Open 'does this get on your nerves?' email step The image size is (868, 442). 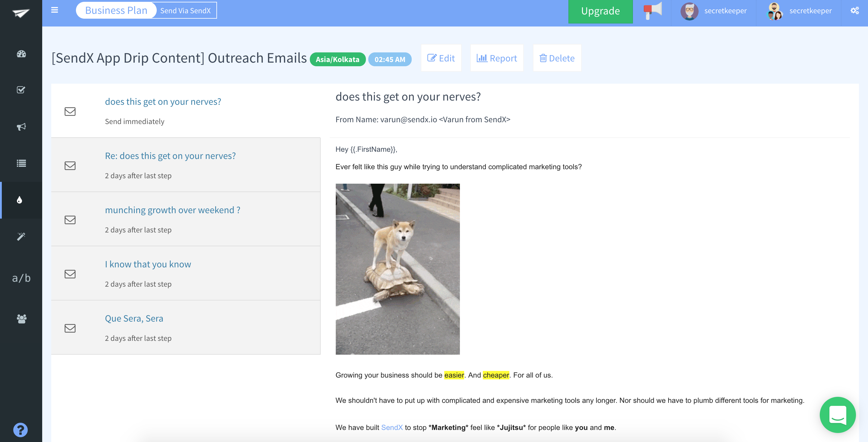(163, 101)
